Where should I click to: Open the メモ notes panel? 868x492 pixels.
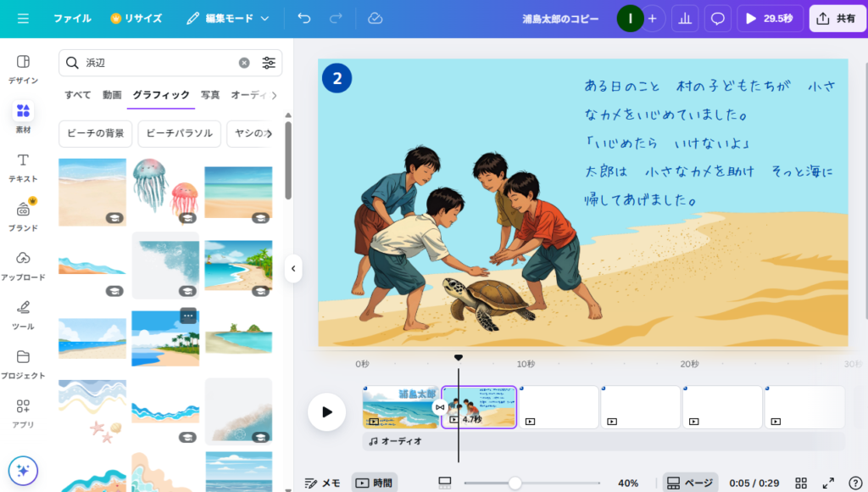322,484
